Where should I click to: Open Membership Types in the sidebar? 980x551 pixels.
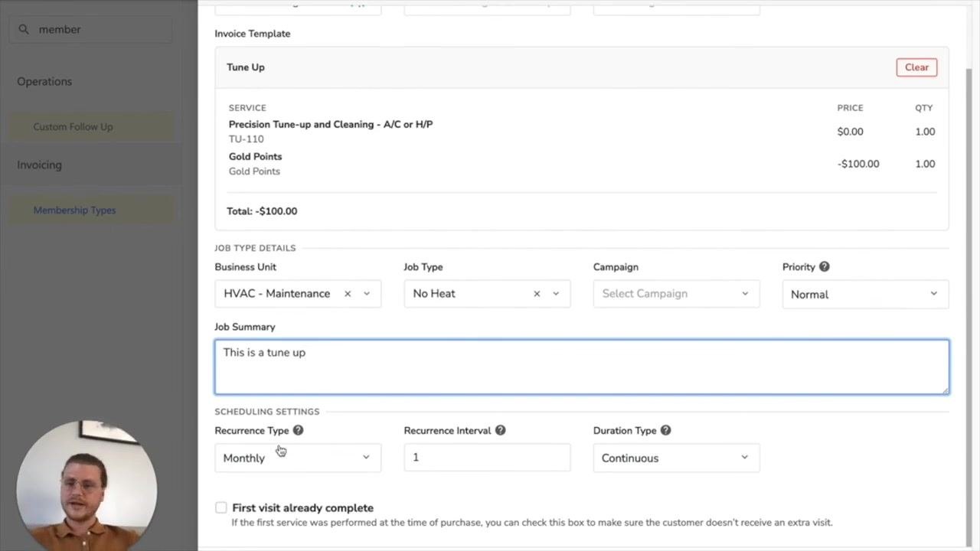tap(74, 210)
